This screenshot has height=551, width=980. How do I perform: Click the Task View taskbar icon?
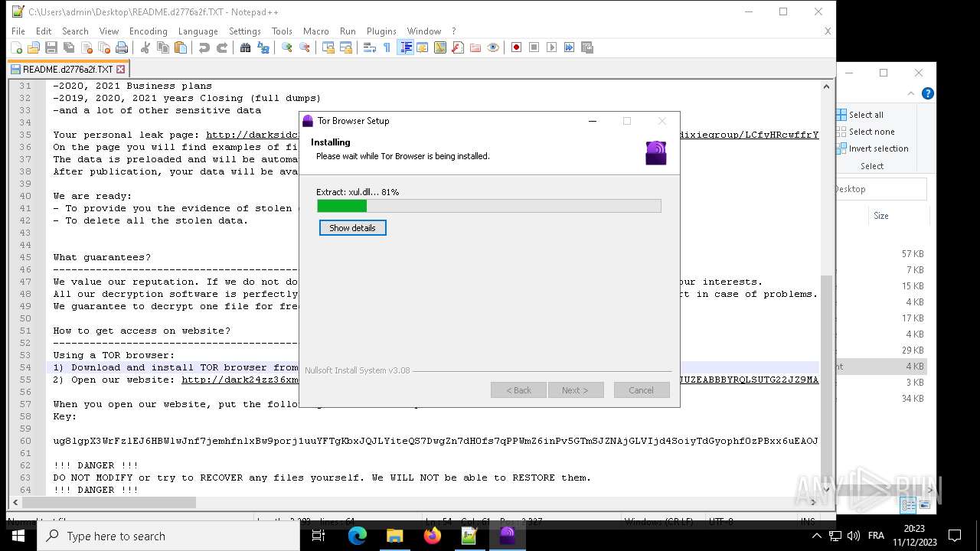point(319,536)
